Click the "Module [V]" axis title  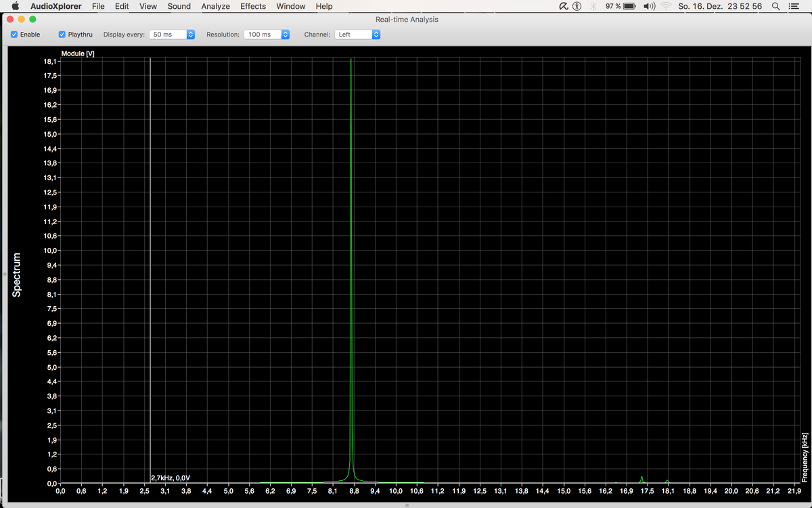click(x=78, y=54)
